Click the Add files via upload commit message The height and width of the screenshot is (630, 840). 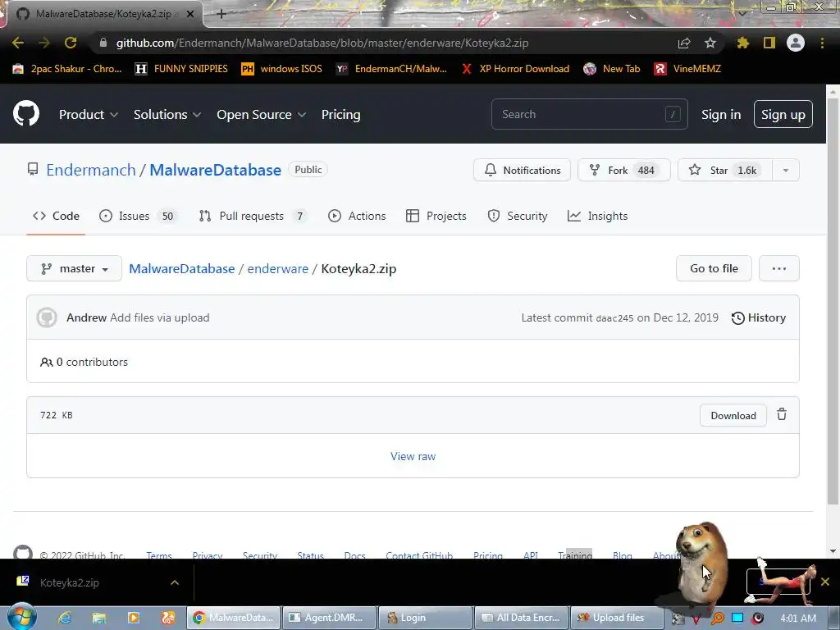click(x=160, y=317)
